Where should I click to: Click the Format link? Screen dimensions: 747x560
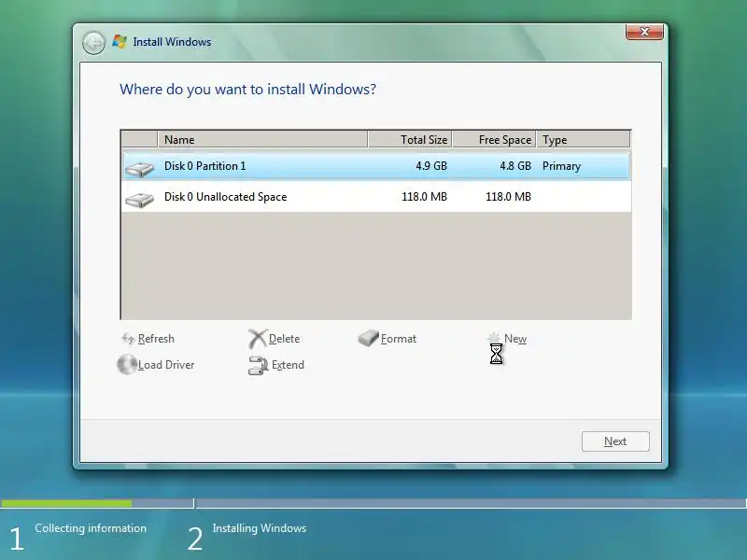pos(399,339)
